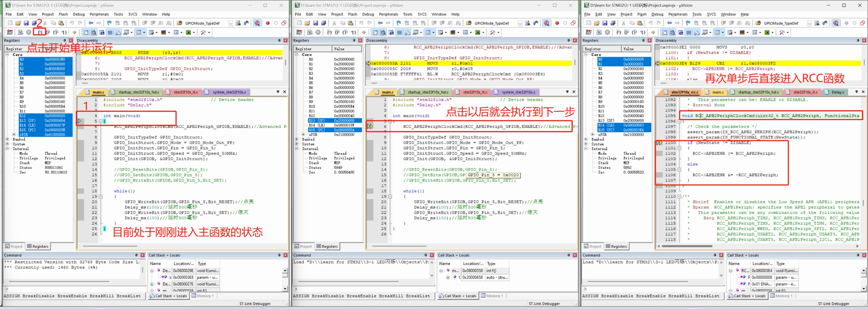Toggle the Command panel pin in the right window
This screenshot has height=309, width=868.
pyautogui.click(x=715, y=255)
